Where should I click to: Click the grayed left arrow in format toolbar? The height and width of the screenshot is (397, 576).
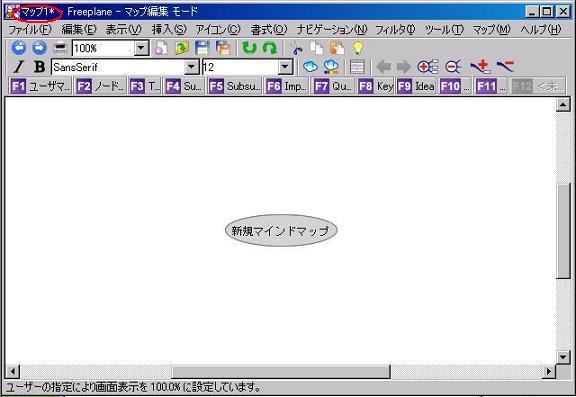coord(384,67)
